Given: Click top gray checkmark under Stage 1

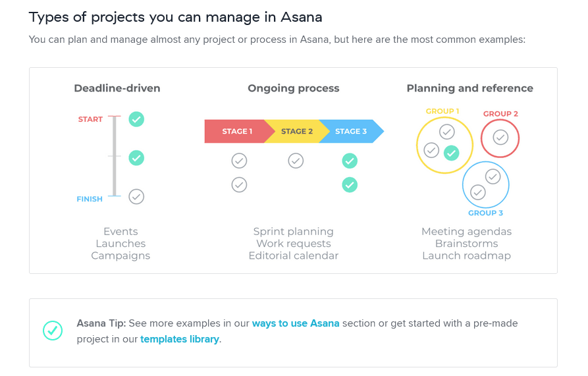Looking at the screenshot, I should pyautogui.click(x=239, y=161).
